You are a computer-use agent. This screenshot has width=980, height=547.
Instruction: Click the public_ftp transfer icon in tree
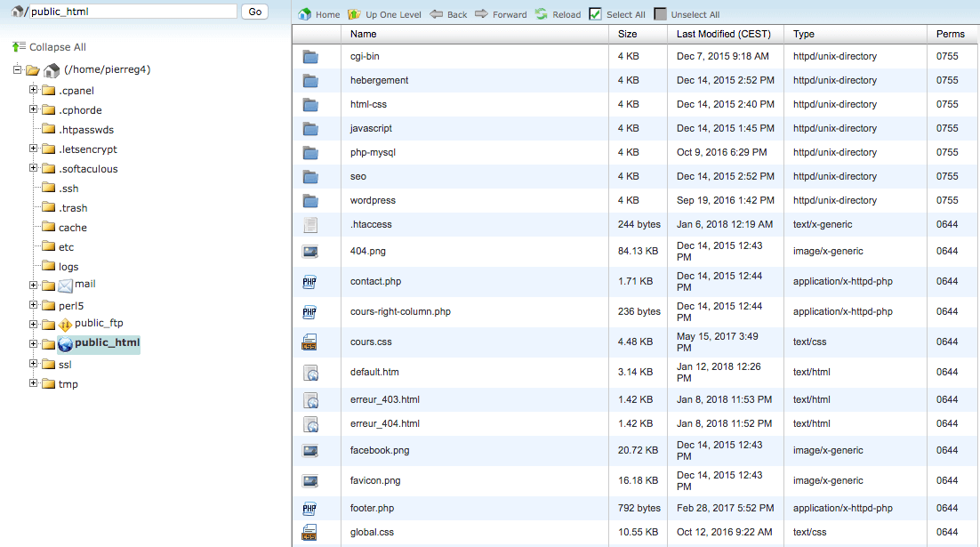[x=65, y=325]
